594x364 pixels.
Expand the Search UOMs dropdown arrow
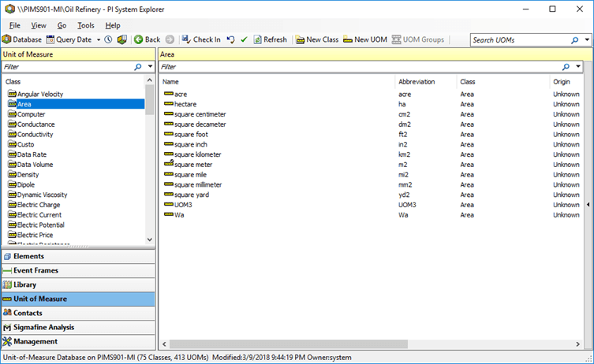click(587, 39)
